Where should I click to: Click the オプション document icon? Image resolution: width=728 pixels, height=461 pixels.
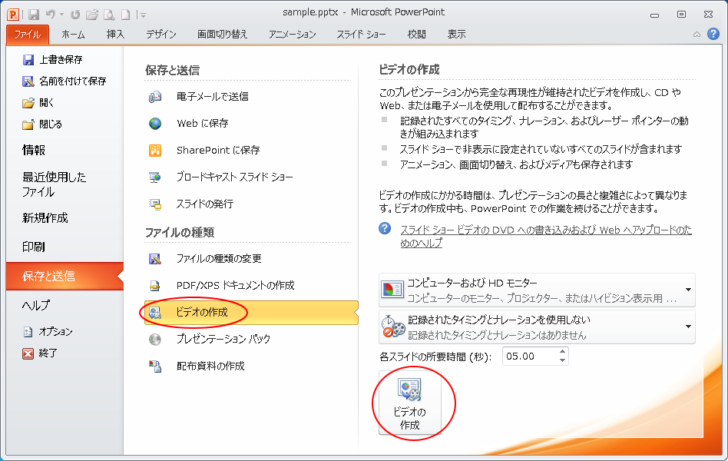[28, 332]
